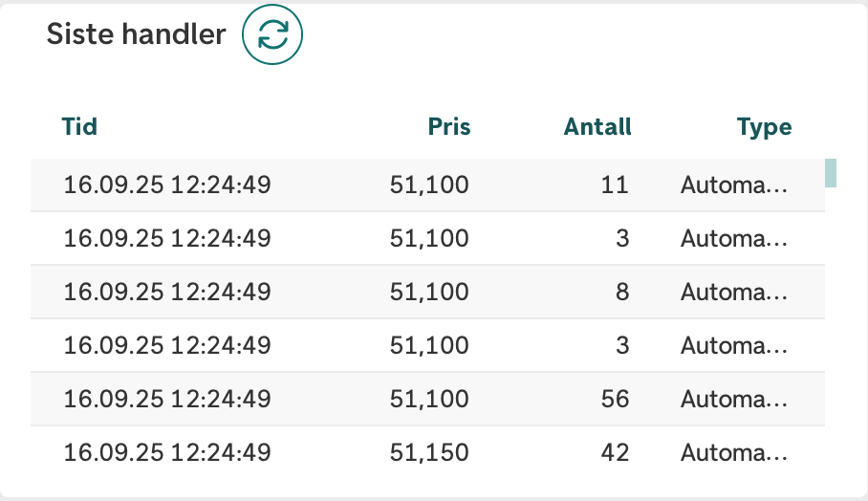This screenshot has width=868, height=501.
Task: Select the trade row with 8 shares
Action: coord(427,292)
